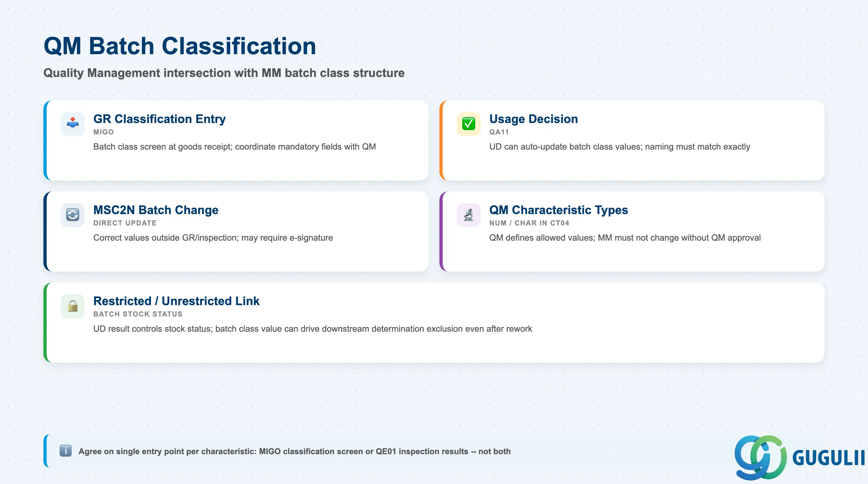Click the 'MSC2N Batch Change' heading
Screen dimensions: 868x484
[156, 210]
